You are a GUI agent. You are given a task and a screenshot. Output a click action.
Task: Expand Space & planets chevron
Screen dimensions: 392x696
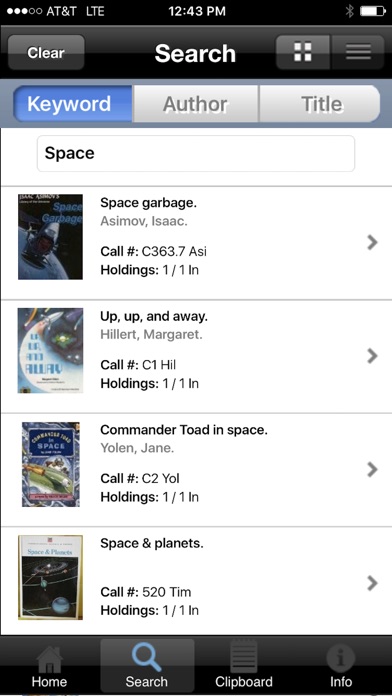pyautogui.click(x=372, y=583)
